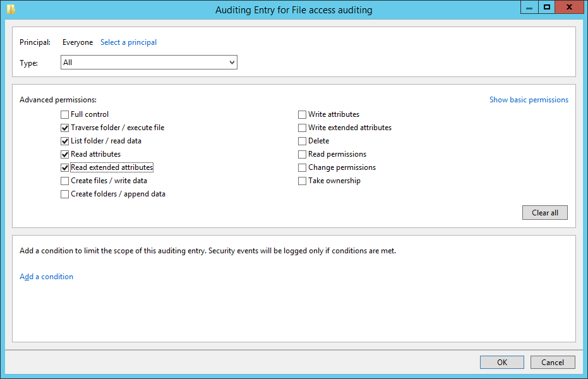588x379 pixels.
Task: Toggle the Read attributes checkbox
Action: click(x=64, y=154)
